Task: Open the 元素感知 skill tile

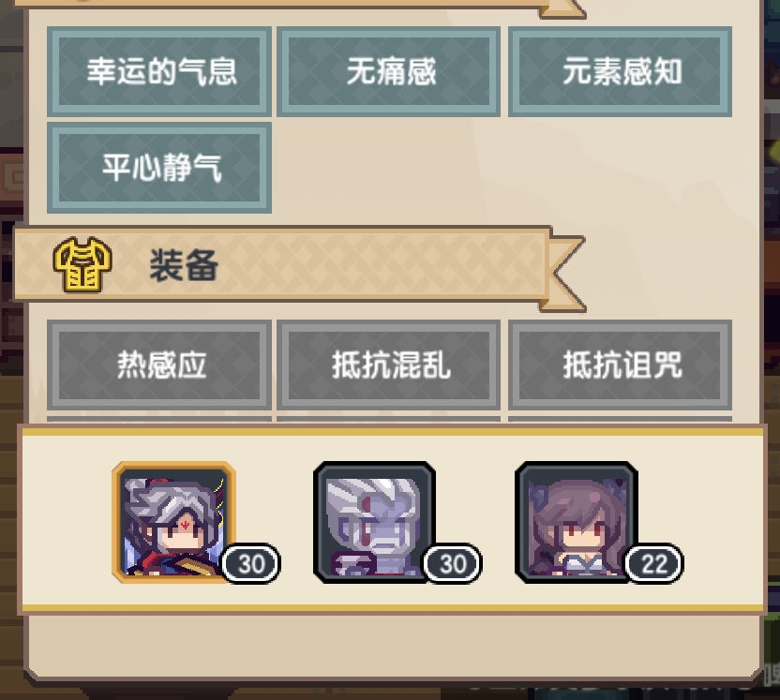Action: 620,71
